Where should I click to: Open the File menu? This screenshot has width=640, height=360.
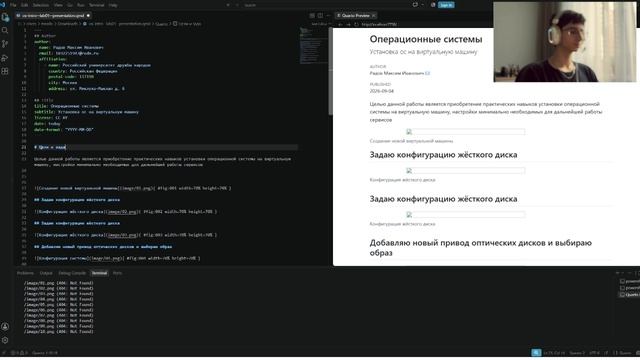pos(13,5)
